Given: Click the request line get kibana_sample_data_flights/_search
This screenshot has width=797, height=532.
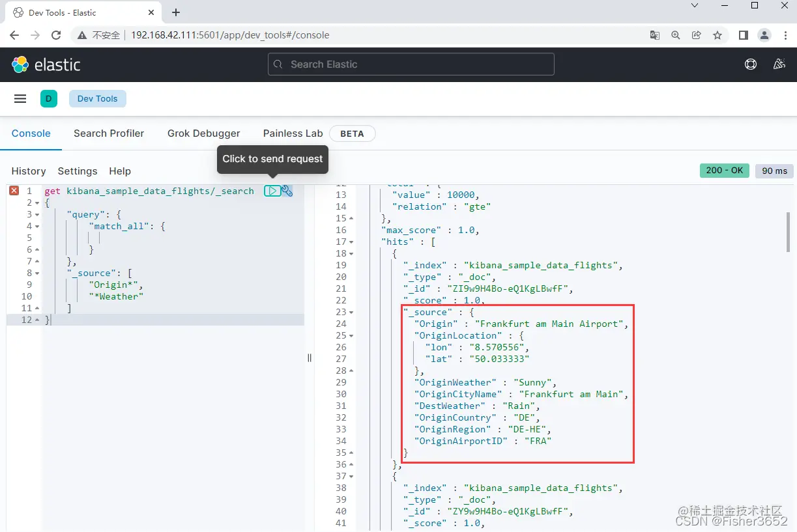Looking at the screenshot, I should 149,191.
